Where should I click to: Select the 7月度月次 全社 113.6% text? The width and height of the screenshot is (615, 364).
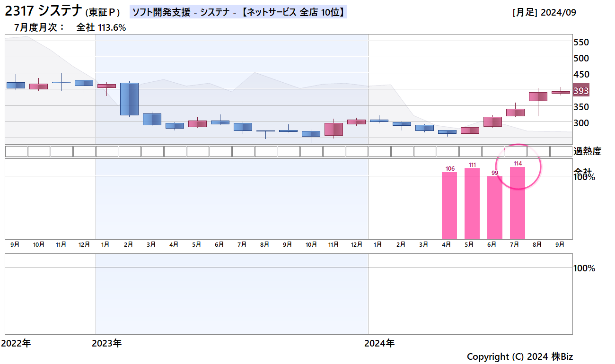[x=70, y=28]
